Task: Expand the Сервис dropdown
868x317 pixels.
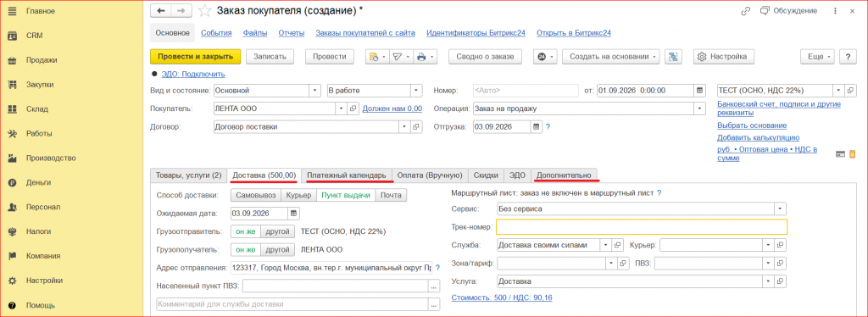Action: click(781, 209)
